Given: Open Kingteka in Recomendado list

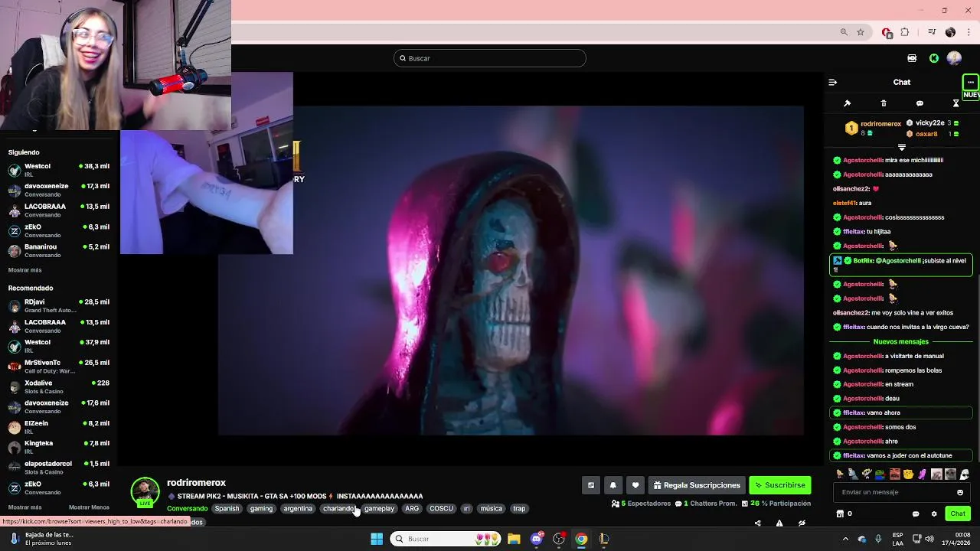Looking at the screenshot, I should [x=59, y=447].
